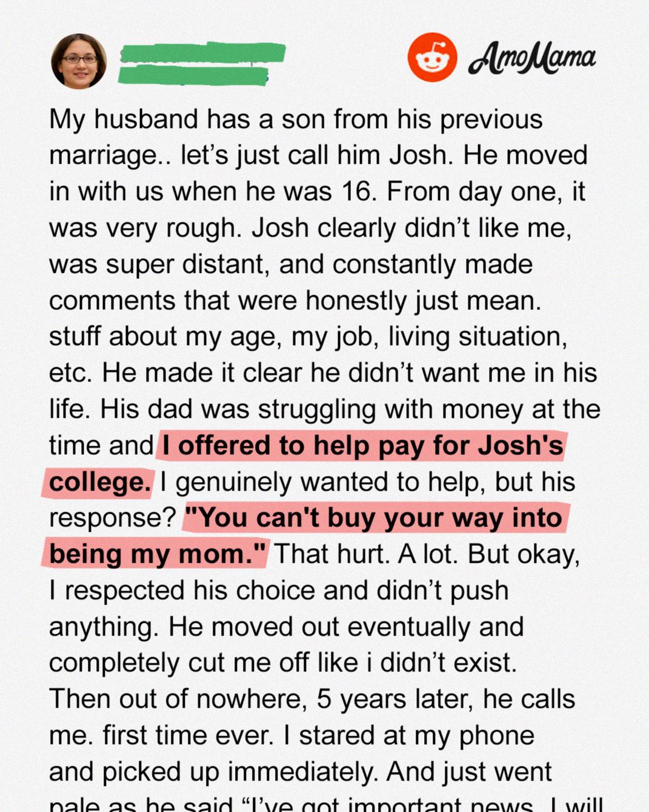Click the words "I stared at my phone"
The width and height of the screenshot is (649, 812).
coord(408,736)
